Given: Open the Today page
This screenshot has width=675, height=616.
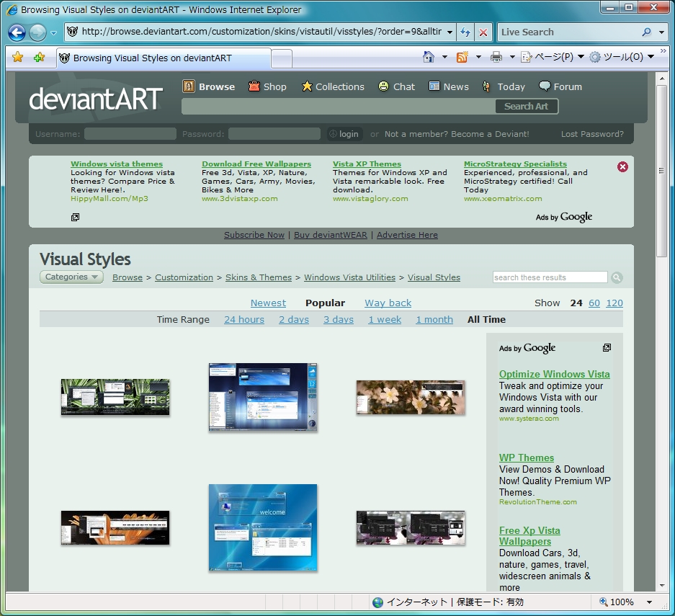Looking at the screenshot, I should tap(504, 86).
